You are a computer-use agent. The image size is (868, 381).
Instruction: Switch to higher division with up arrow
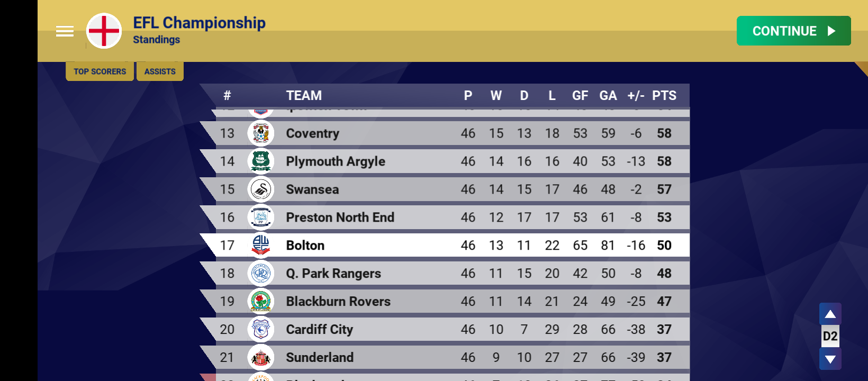(x=830, y=314)
